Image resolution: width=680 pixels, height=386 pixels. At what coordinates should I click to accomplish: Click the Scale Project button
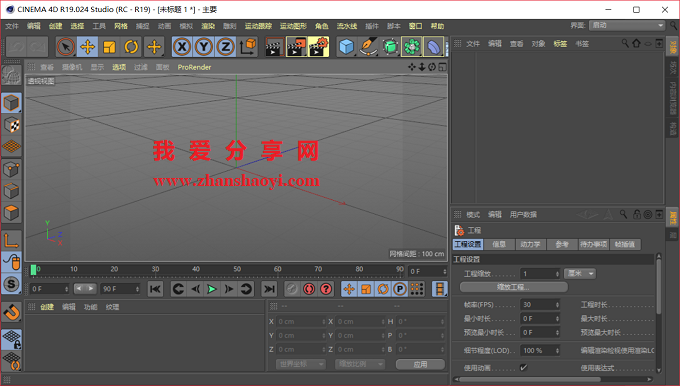[513, 287]
